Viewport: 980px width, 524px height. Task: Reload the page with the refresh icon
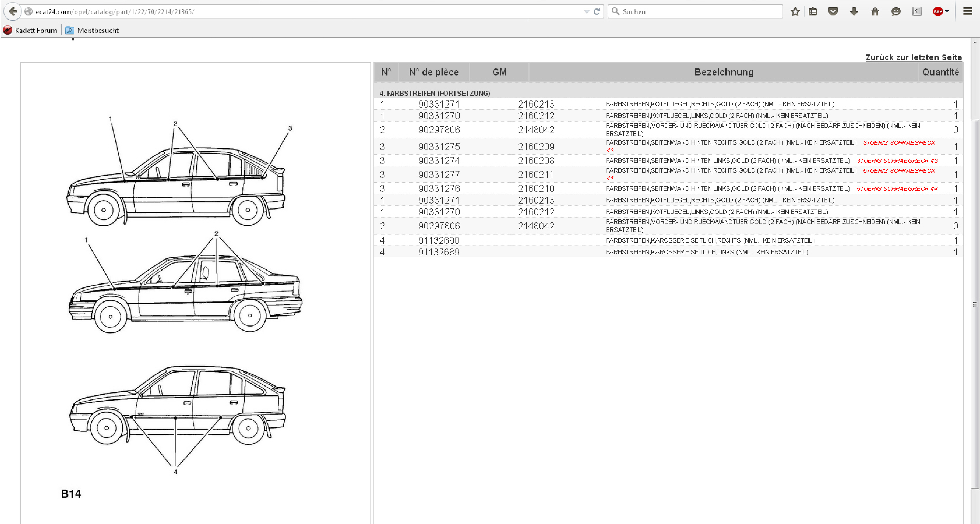point(596,12)
